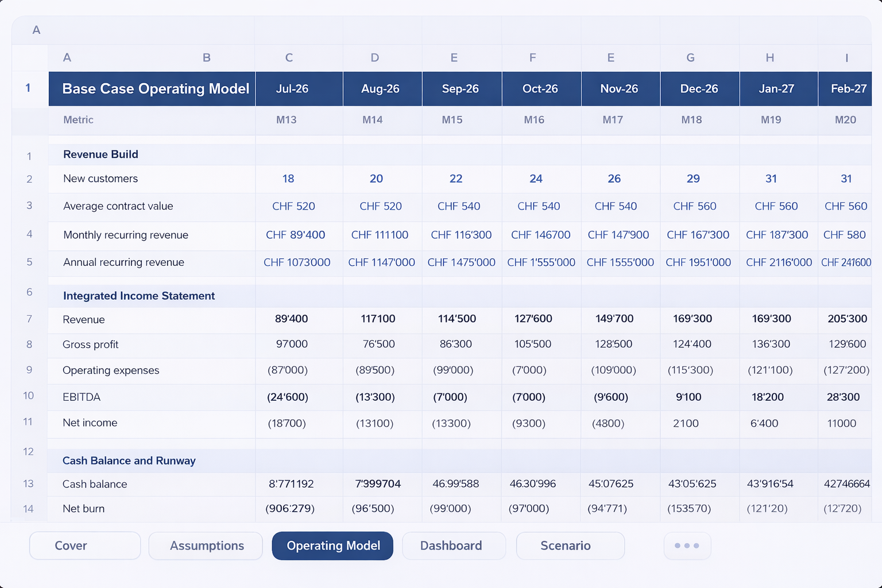Click the ellipsis icon for more sheets
The image size is (882, 588).
pyautogui.click(x=687, y=546)
